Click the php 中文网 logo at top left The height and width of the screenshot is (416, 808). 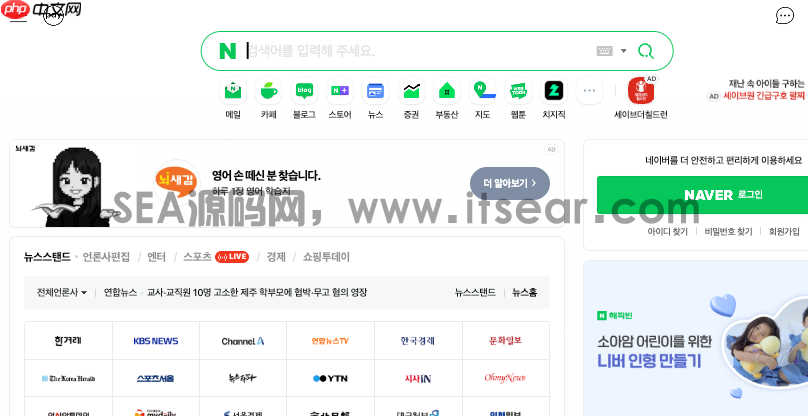pos(41,10)
